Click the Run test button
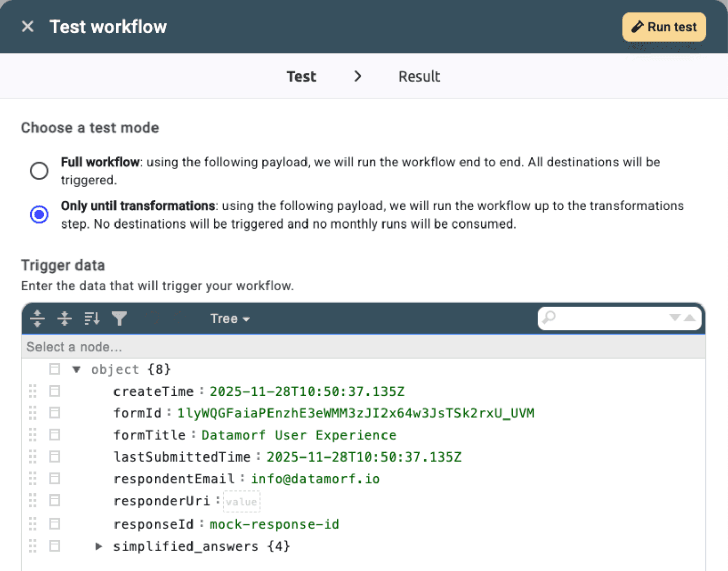This screenshot has height=571, width=728. tap(664, 27)
